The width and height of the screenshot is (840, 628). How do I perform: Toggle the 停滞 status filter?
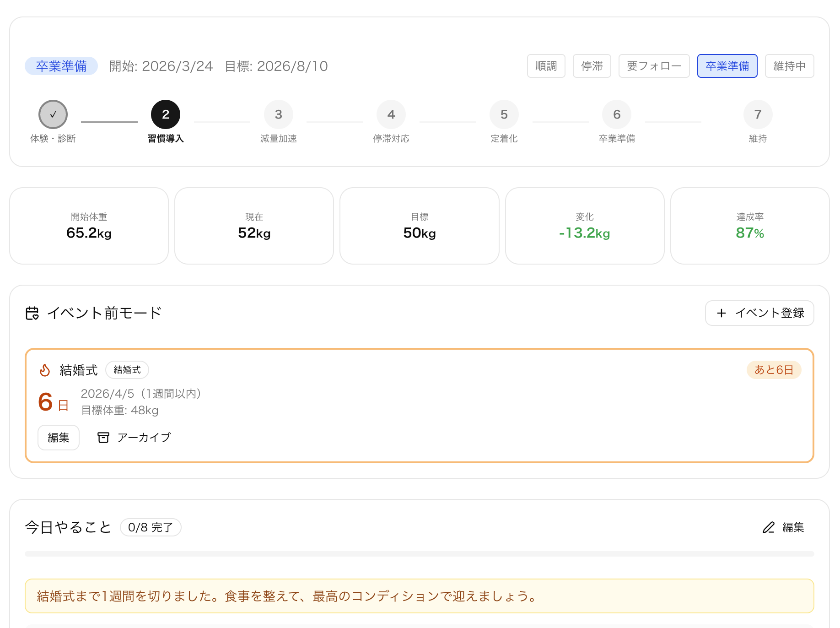[x=592, y=66]
